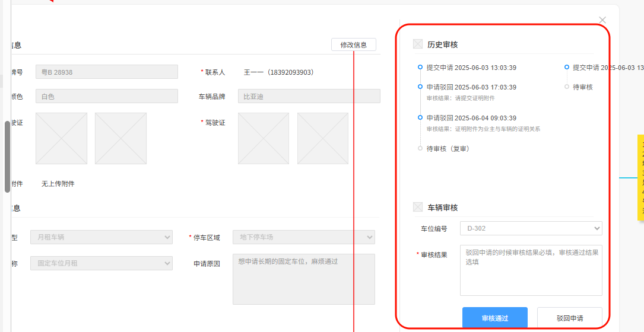View the first 驾驶证 image
Screen dimensions: 644x332
point(264,138)
